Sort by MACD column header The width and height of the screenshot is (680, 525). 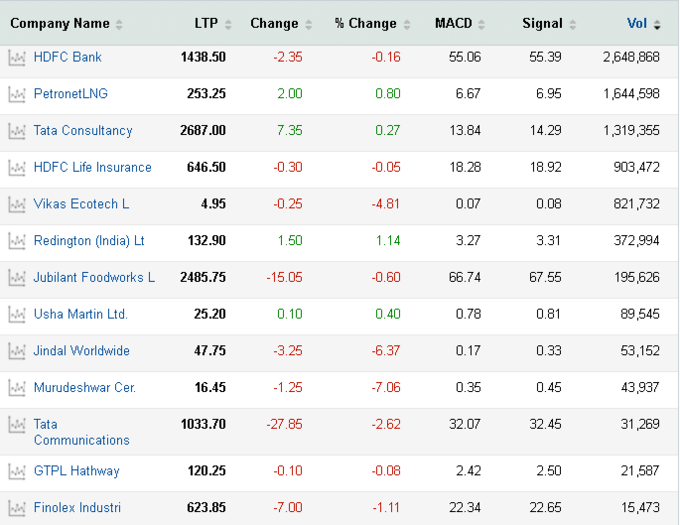click(x=453, y=23)
